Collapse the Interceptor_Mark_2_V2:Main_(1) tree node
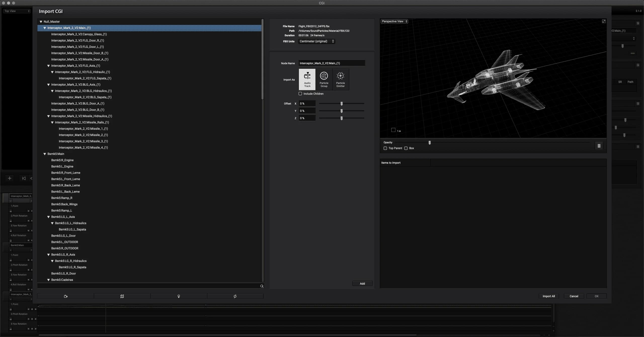 pyautogui.click(x=45, y=28)
